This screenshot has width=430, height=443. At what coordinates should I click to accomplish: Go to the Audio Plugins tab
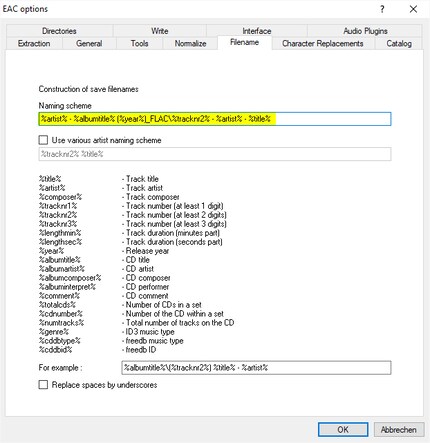pyautogui.click(x=365, y=31)
